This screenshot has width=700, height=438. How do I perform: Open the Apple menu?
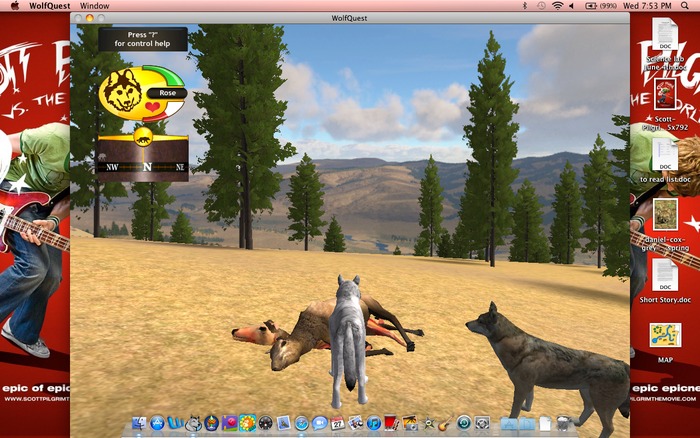click(x=15, y=6)
